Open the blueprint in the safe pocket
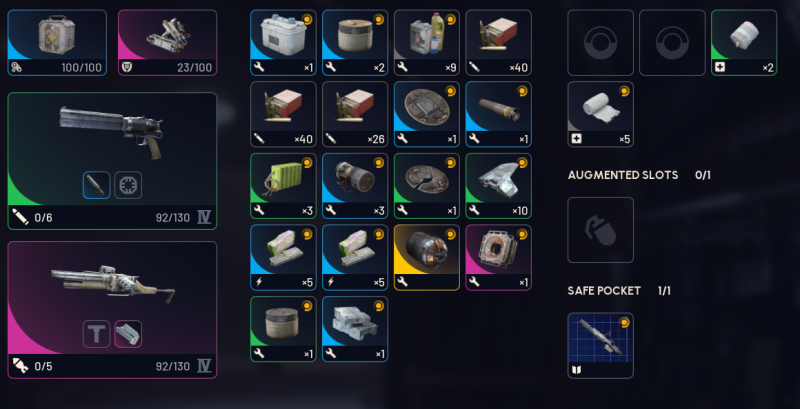This screenshot has height=409, width=800. pos(601,346)
